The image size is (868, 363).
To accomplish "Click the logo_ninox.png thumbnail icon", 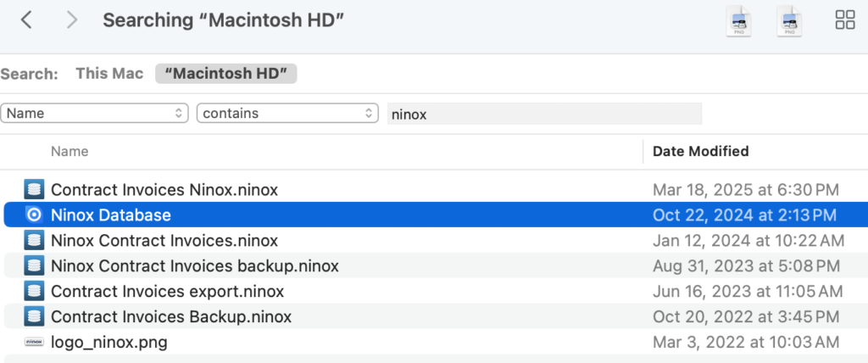I will point(34,343).
